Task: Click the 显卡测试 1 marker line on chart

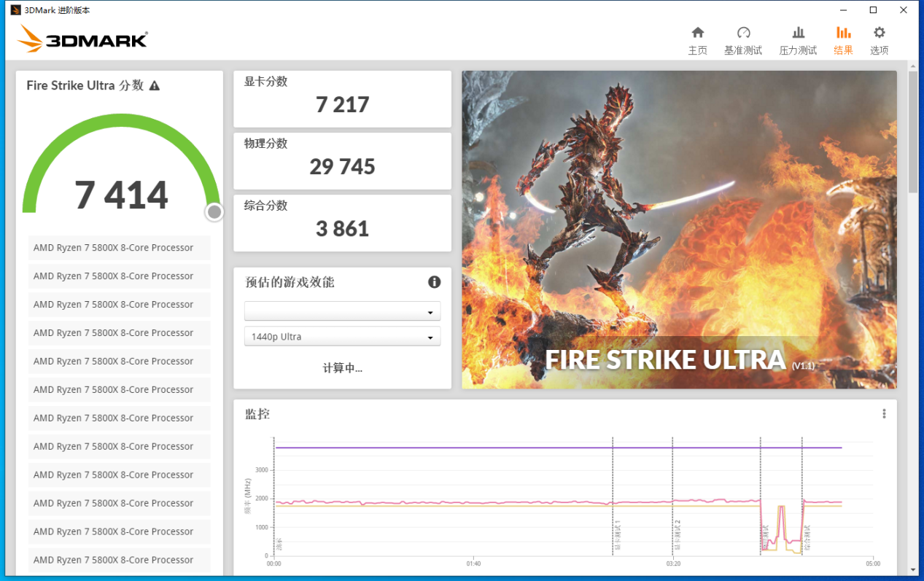Action: coord(613,496)
